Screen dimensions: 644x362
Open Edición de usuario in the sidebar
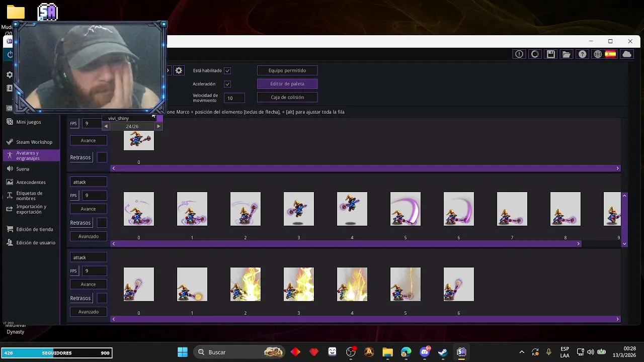click(36, 243)
